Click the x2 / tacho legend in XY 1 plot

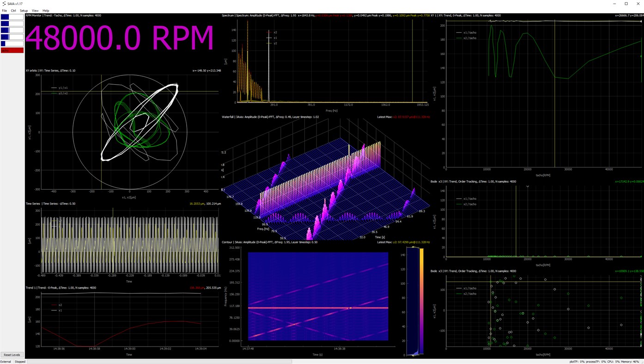[466, 38]
